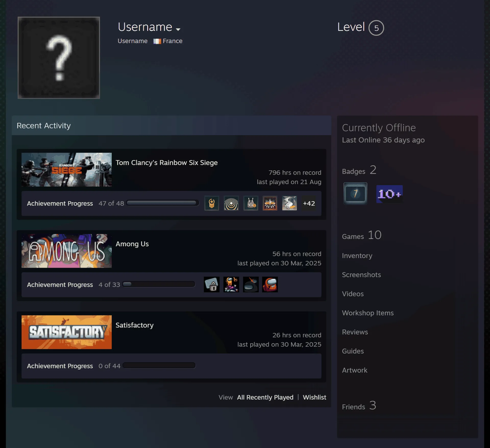Open the Username dropdown arrow

[178, 29]
